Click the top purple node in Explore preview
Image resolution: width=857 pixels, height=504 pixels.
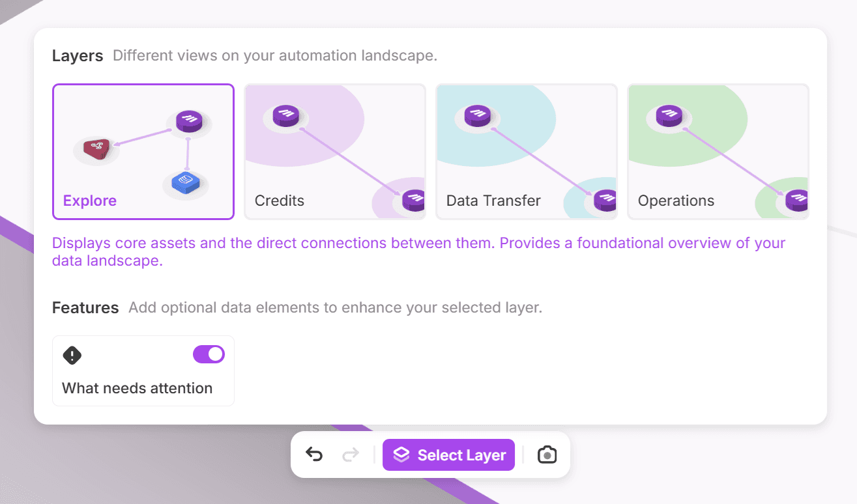coord(189,120)
